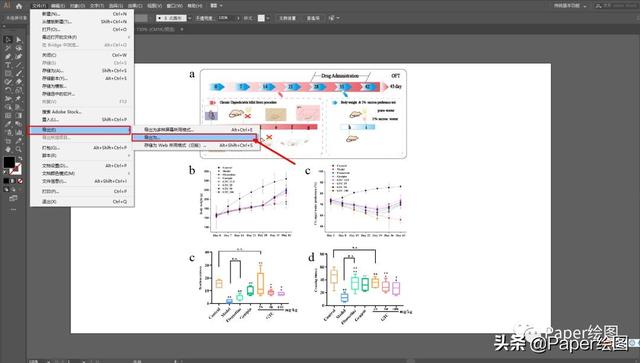Select the Slice tool
This screenshot has height=363, width=640.
(18, 141)
